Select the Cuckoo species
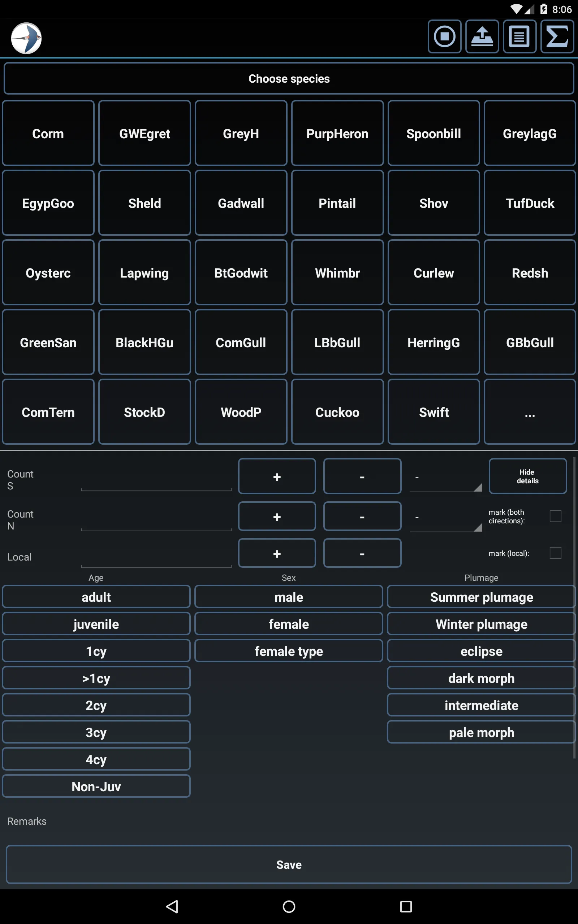578x924 pixels. point(337,412)
